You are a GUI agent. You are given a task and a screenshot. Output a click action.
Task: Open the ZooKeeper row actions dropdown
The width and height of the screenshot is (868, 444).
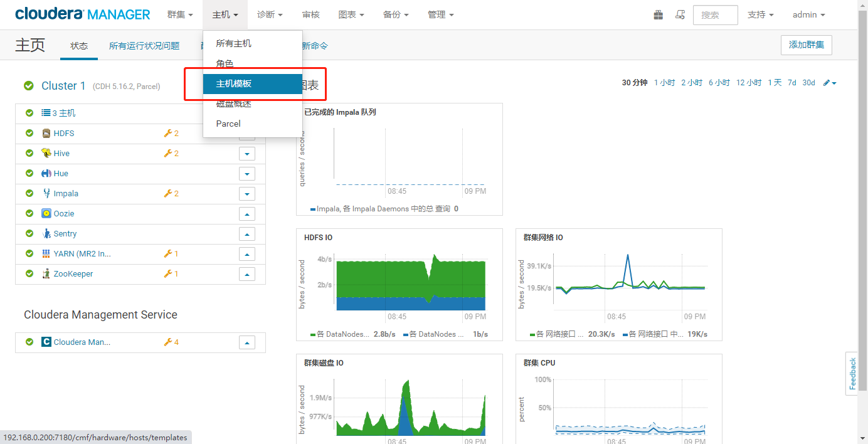pos(247,274)
